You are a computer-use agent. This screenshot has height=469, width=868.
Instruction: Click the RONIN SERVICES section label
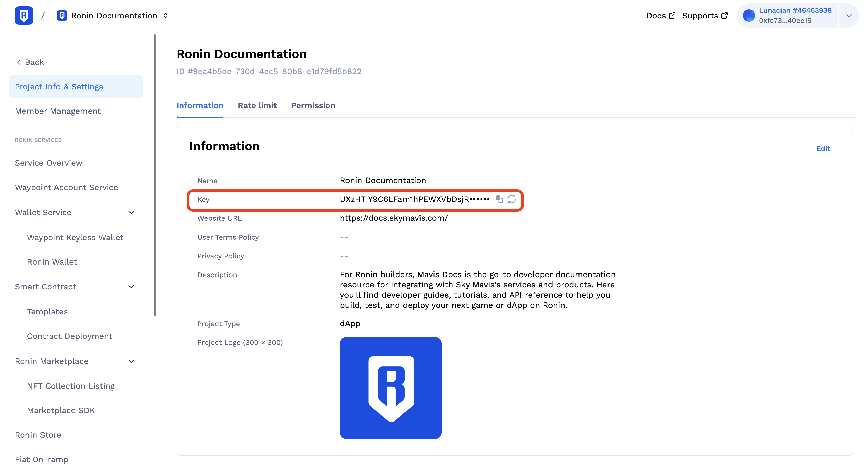pos(38,140)
